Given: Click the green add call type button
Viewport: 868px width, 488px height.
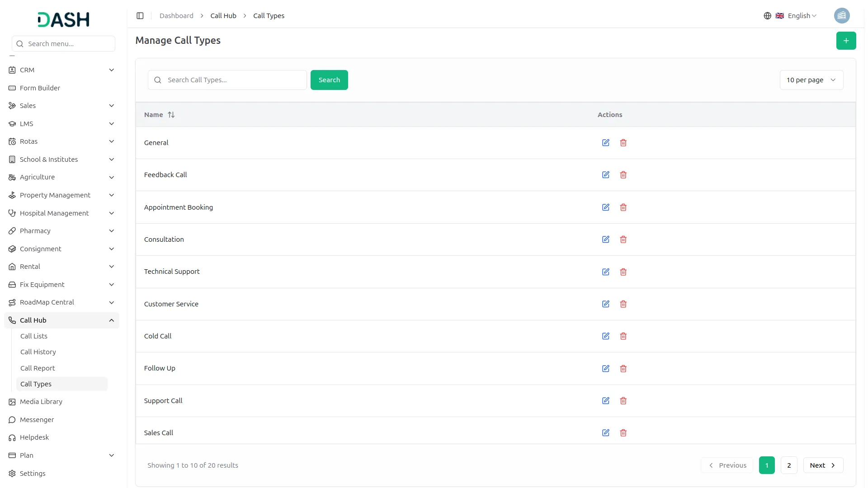Looking at the screenshot, I should click(x=846, y=41).
